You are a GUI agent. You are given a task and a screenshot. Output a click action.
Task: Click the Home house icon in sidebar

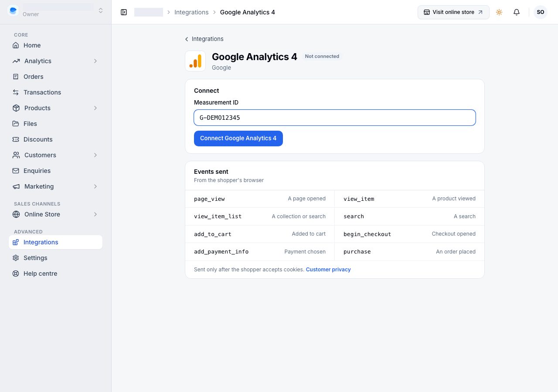16,45
